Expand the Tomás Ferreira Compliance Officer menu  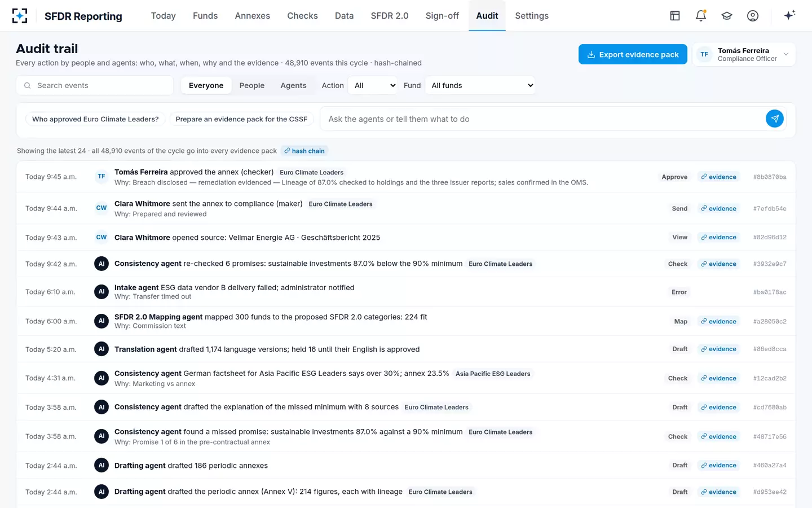coord(744,54)
